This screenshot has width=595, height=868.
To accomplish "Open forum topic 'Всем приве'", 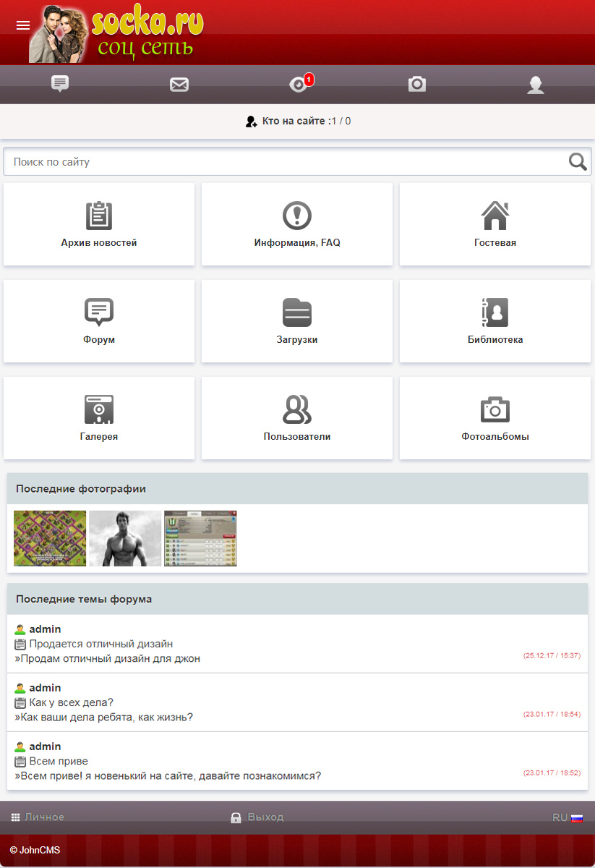I will (59, 761).
